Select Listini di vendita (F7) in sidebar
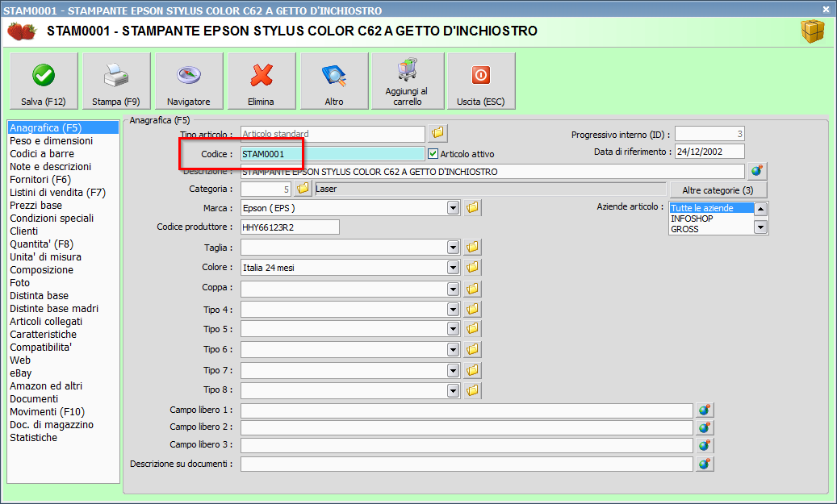This screenshot has width=837, height=504. [x=57, y=192]
